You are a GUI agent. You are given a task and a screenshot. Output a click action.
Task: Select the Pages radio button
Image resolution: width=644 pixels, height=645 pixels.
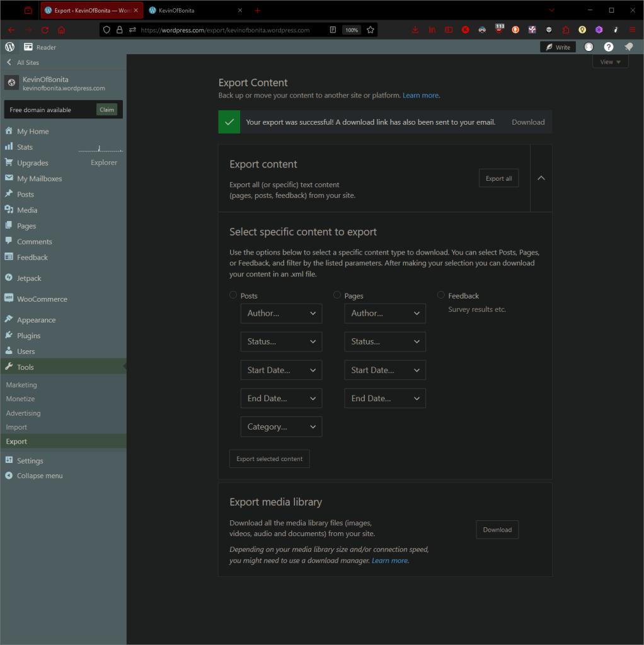337,295
